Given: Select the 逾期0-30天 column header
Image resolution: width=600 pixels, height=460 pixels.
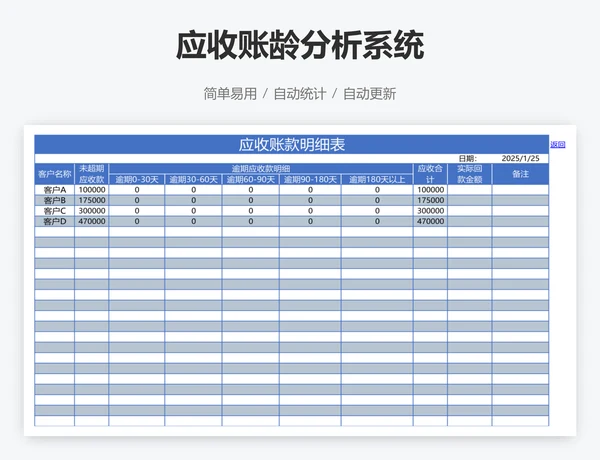Looking at the screenshot, I should 137,179.
